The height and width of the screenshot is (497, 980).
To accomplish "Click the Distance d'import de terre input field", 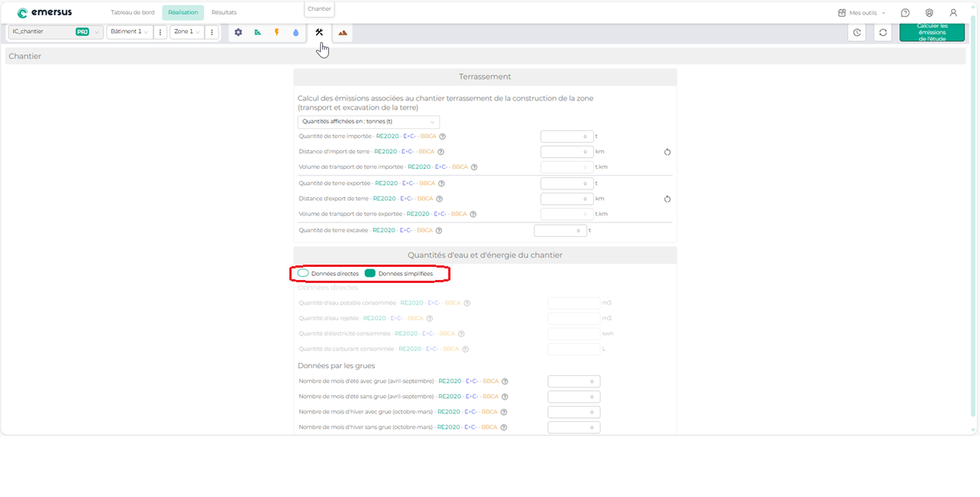I will [567, 152].
